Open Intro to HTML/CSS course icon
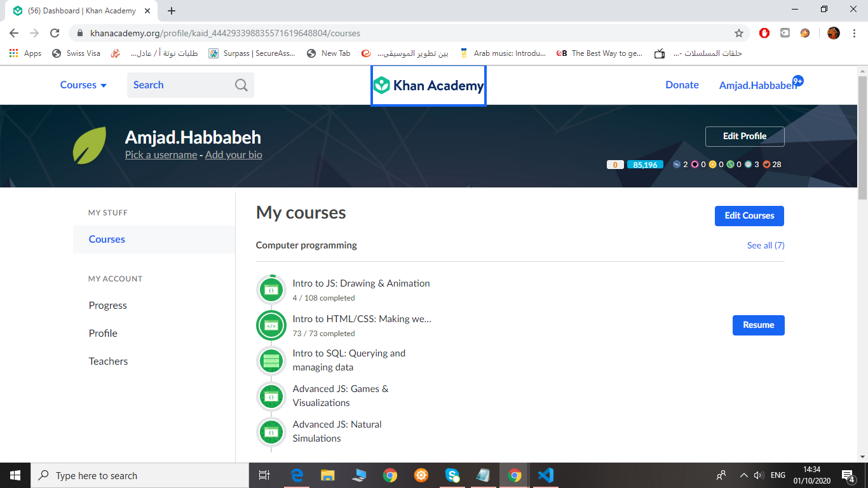 pos(271,326)
